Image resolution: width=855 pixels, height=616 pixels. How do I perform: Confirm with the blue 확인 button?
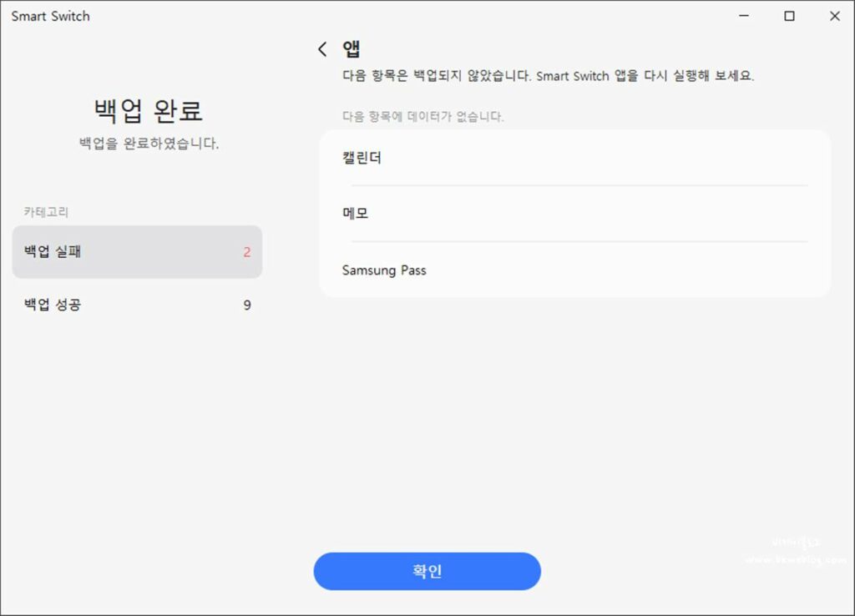click(x=427, y=571)
